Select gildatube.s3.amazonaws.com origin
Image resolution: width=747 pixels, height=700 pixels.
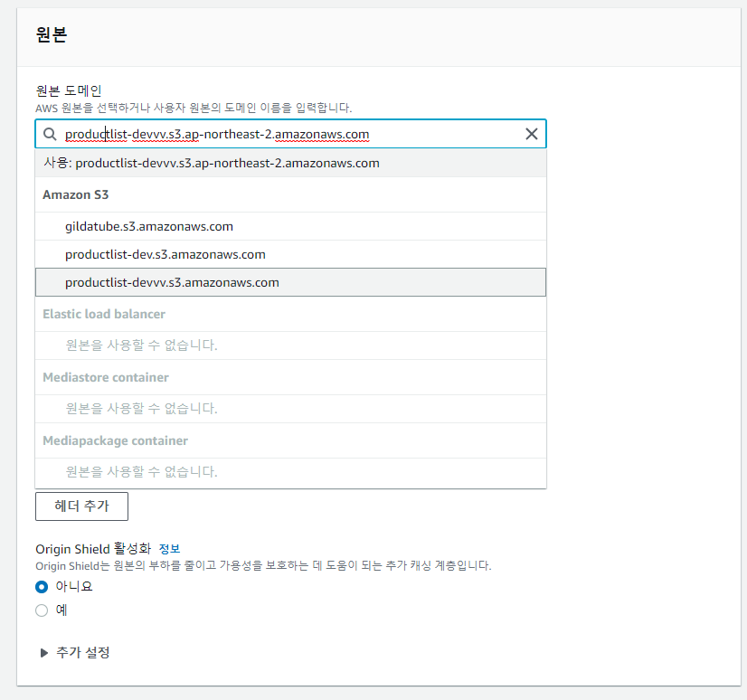tap(290, 226)
